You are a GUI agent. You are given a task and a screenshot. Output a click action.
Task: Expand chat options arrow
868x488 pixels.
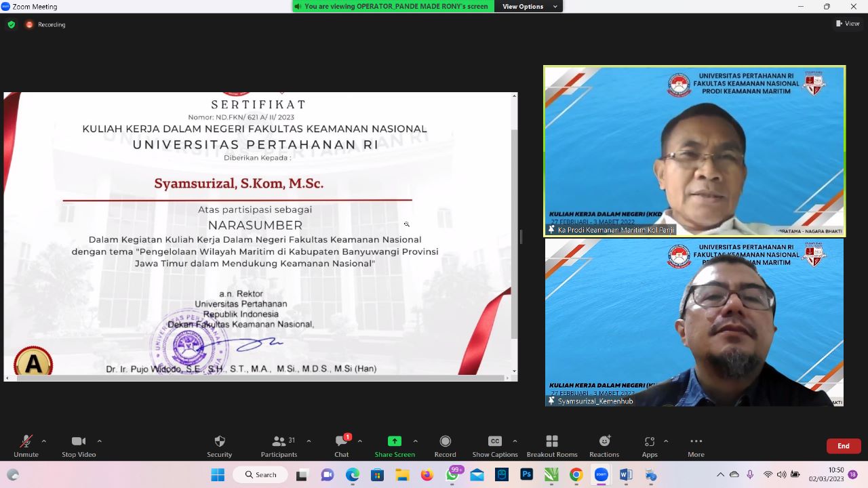tap(359, 441)
